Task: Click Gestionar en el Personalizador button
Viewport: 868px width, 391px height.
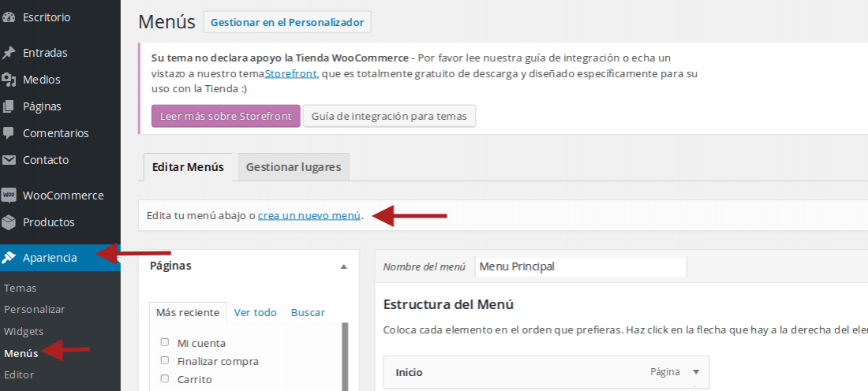Action: 287,22
